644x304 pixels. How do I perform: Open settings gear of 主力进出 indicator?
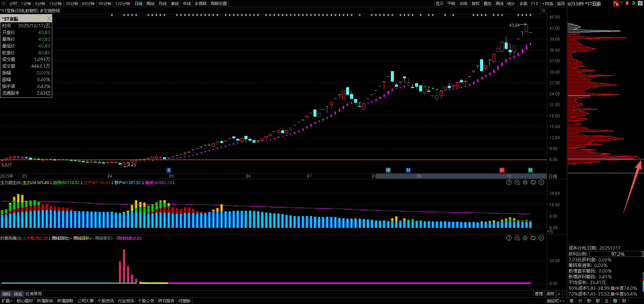(525, 182)
